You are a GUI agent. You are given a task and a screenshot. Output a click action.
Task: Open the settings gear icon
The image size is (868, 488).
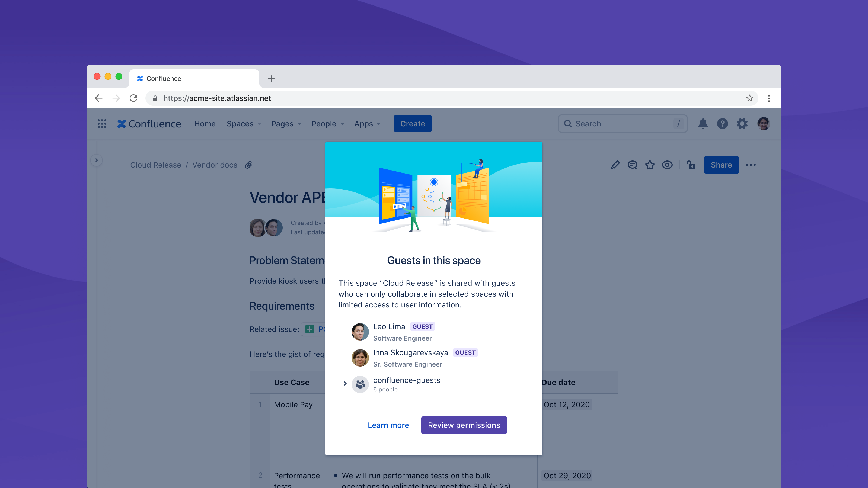tap(742, 123)
